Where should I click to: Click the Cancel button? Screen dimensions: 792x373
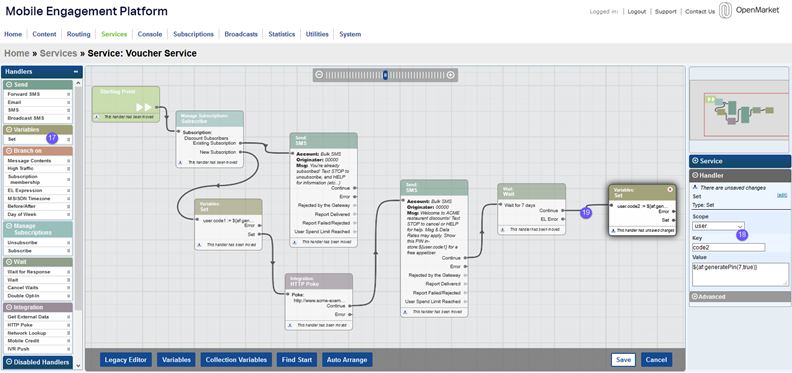(657, 360)
